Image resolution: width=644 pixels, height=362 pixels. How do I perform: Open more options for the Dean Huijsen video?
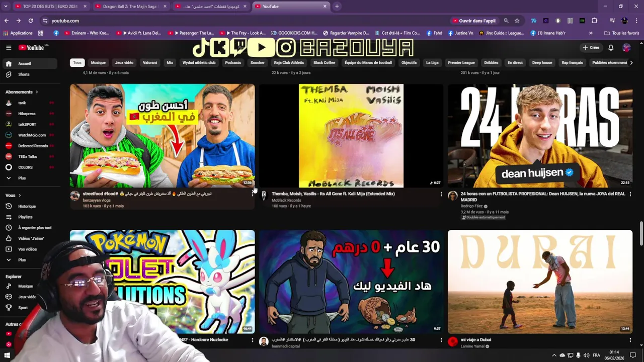(630, 194)
